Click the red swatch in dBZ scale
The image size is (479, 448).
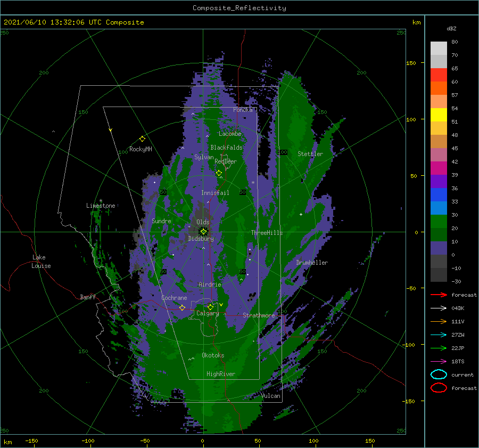tap(439, 75)
